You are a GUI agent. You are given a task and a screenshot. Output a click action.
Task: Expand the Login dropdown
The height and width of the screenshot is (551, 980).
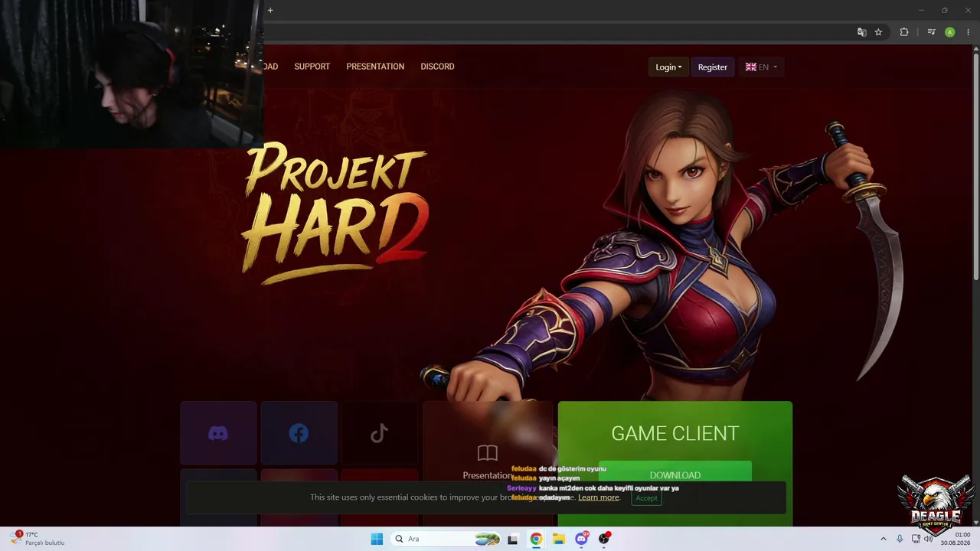tap(668, 67)
